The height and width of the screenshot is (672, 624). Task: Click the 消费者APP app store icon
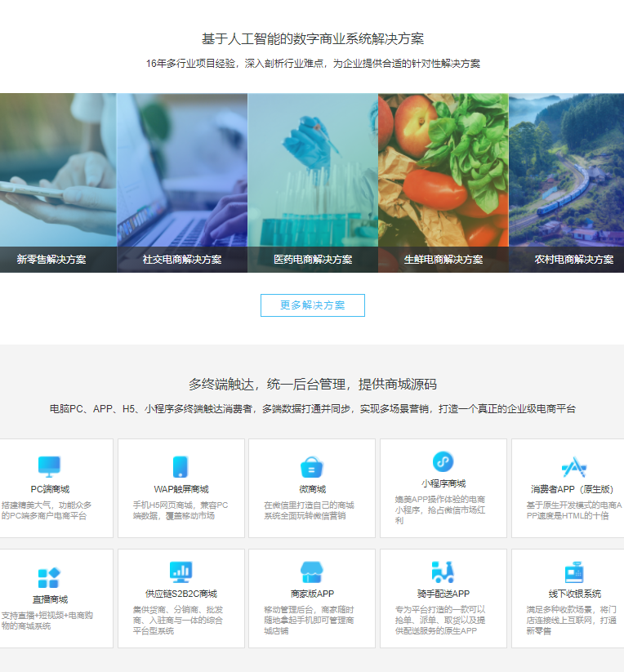(574, 466)
